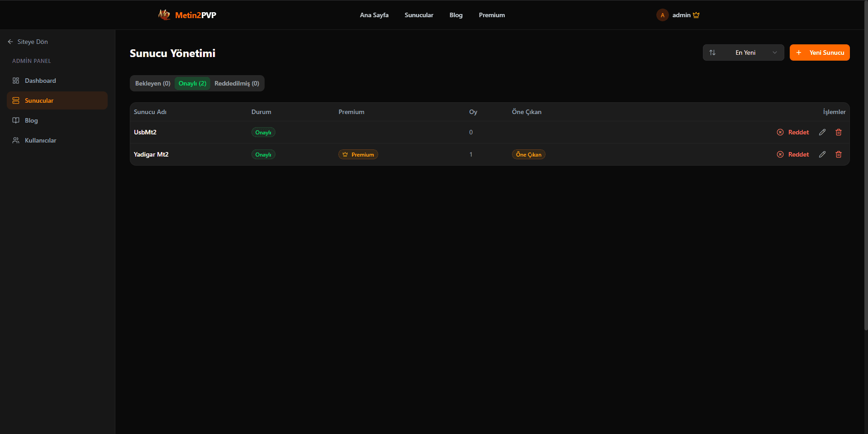Click the sort arrows icon beside En Yeni
Image resolution: width=868 pixels, height=434 pixels.
coord(712,52)
